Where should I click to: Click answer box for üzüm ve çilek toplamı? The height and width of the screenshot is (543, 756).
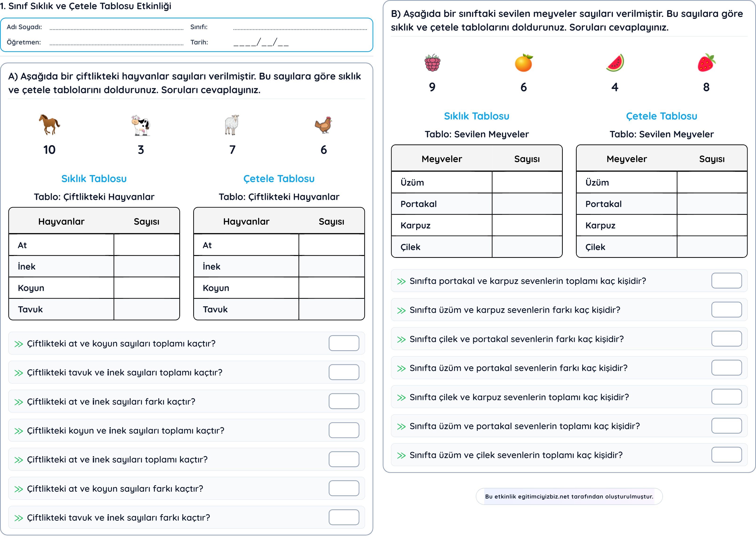(x=726, y=455)
